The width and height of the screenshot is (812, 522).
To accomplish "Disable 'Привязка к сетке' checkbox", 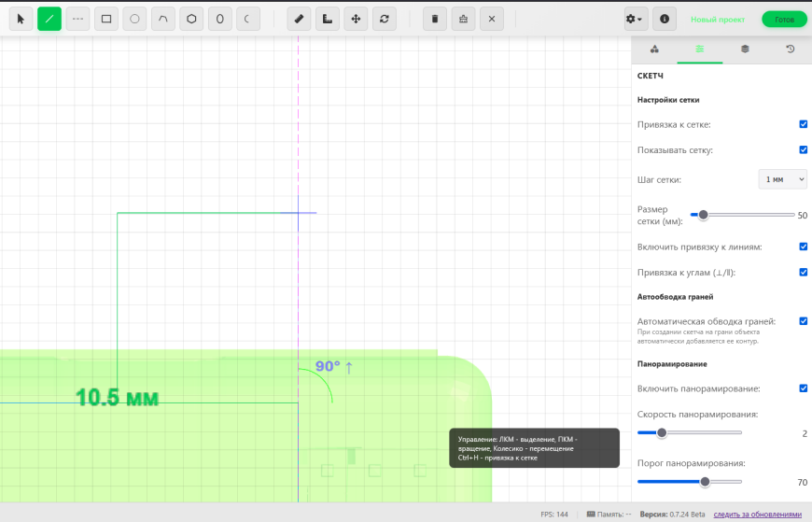I will pos(803,124).
